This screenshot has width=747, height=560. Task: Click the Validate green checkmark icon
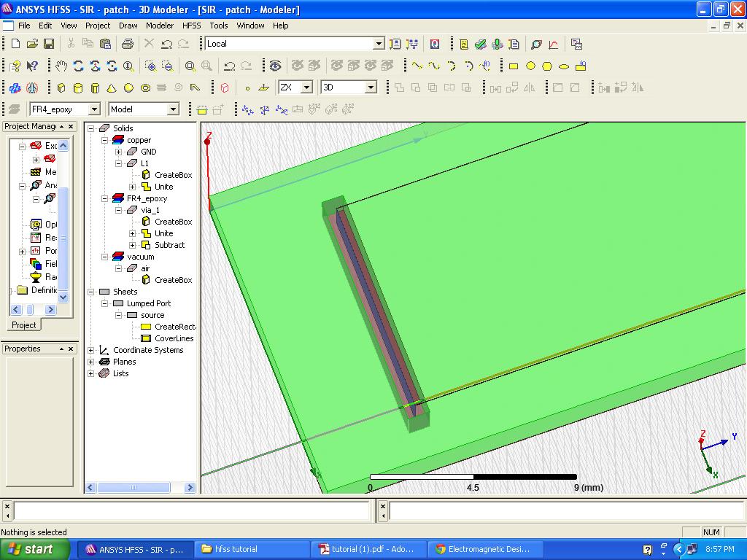tap(480, 44)
